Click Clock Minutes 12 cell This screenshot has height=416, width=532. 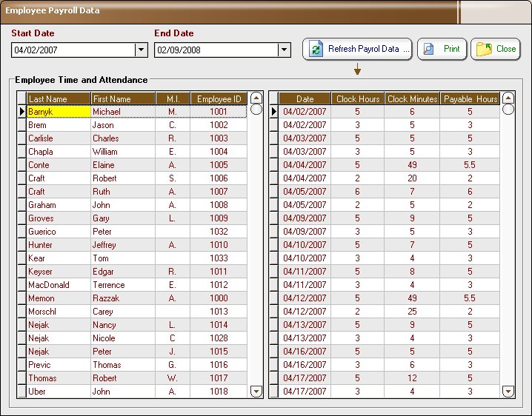click(412, 378)
